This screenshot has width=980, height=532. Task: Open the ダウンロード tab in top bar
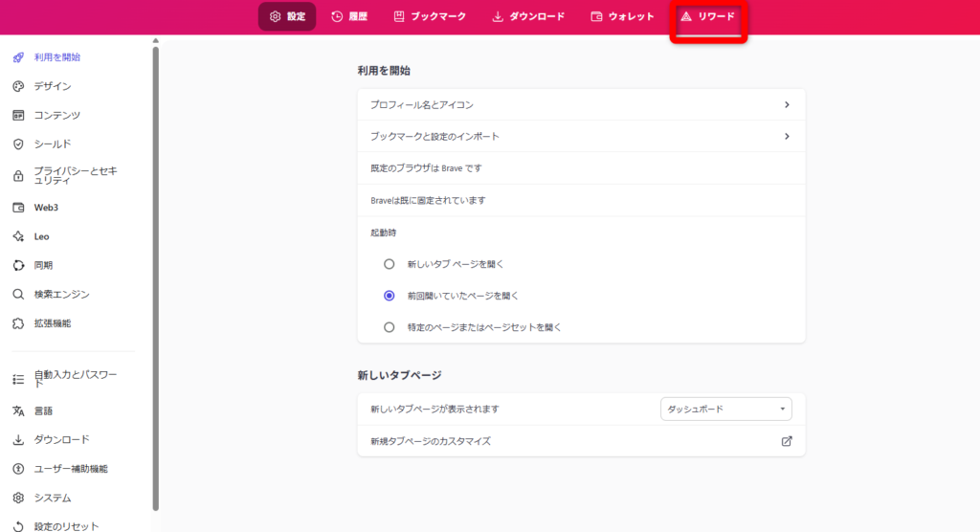coord(527,17)
